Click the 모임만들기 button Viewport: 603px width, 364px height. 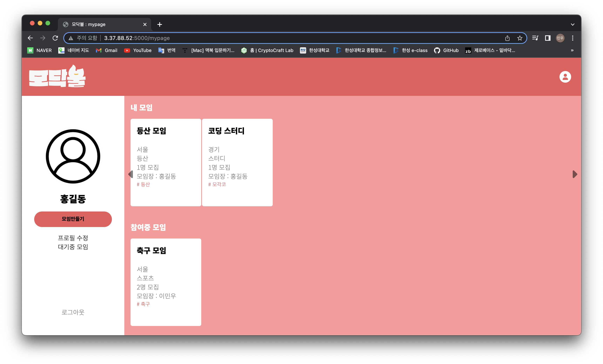[73, 219]
